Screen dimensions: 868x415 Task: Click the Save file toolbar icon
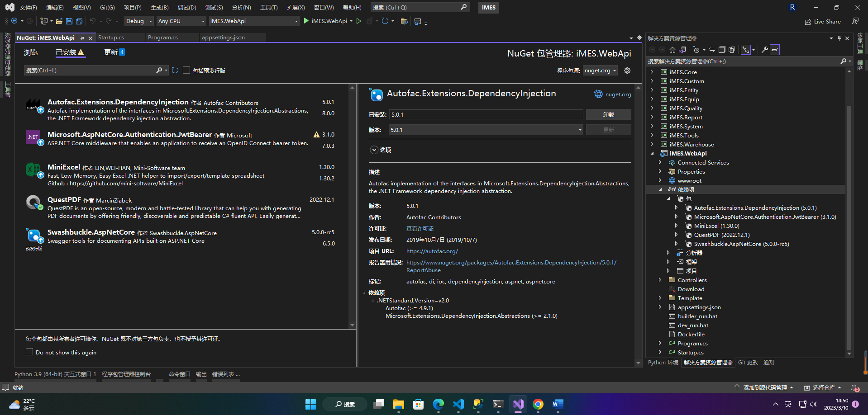point(69,21)
